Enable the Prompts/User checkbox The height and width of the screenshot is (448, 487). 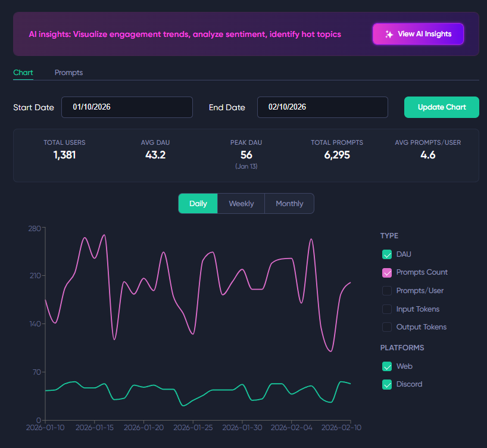click(387, 291)
